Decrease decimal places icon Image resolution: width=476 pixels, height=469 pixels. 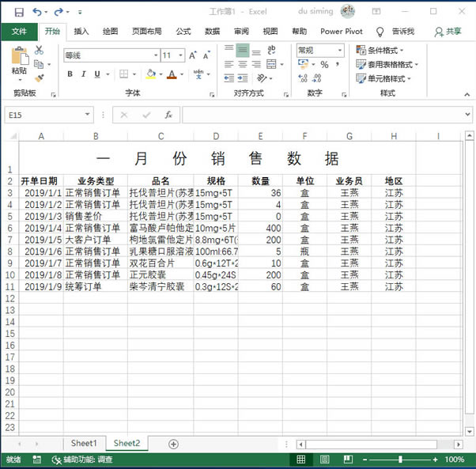[x=316, y=78]
